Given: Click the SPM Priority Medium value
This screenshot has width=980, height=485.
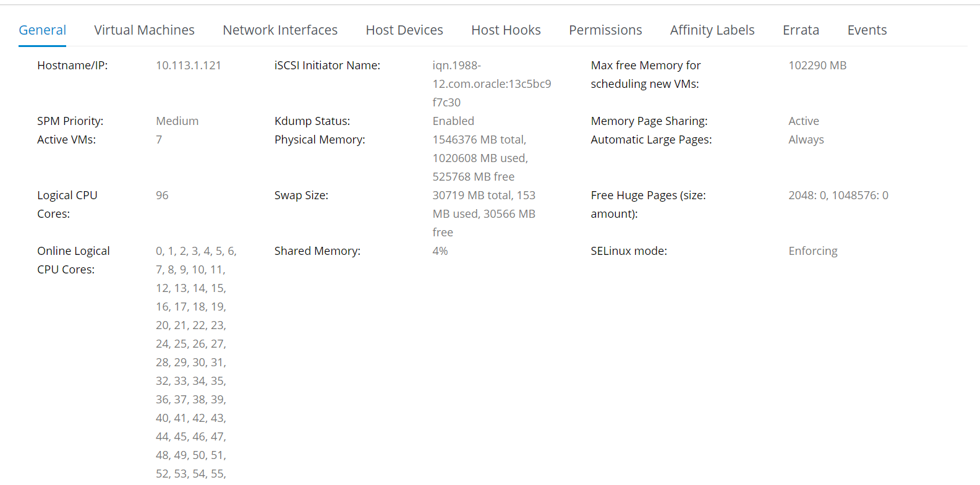Looking at the screenshot, I should coord(177,121).
